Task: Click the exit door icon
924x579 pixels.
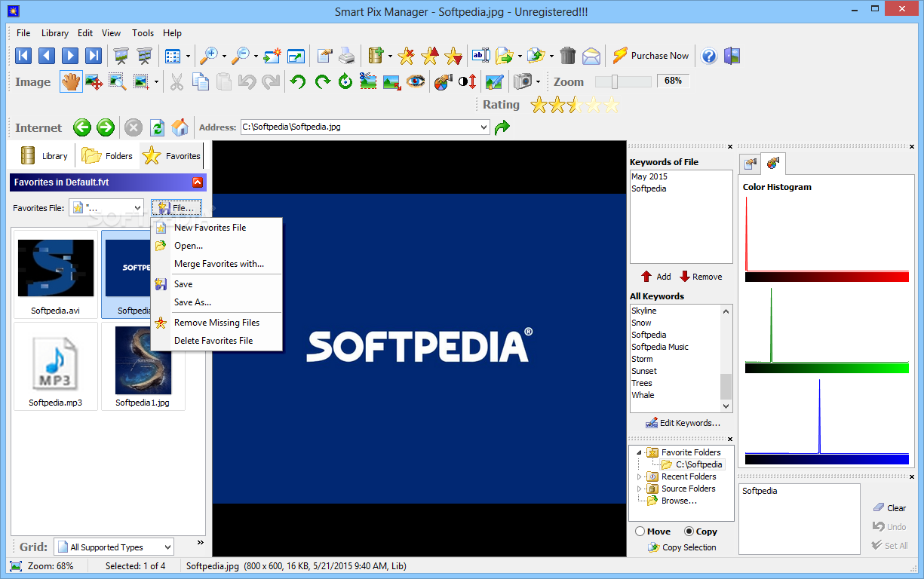Action: (732, 56)
